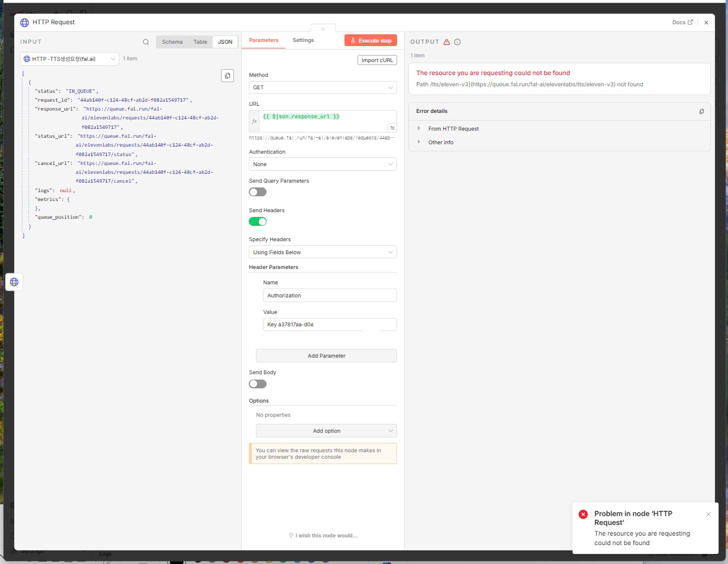
Task: Open the expression editor icon in URL field
Action: (x=392, y=128)
